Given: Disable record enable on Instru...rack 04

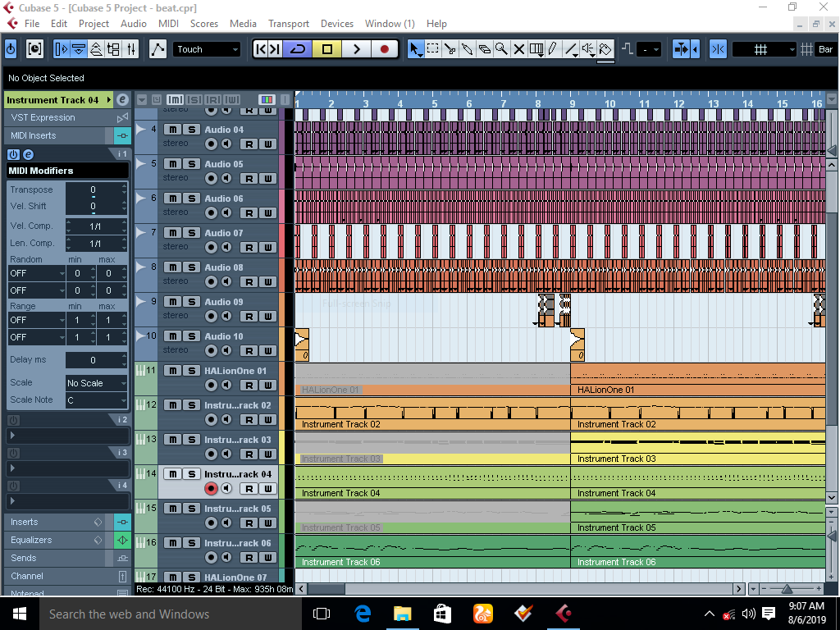Looking at the screenshot, I should tap(211, 488).
